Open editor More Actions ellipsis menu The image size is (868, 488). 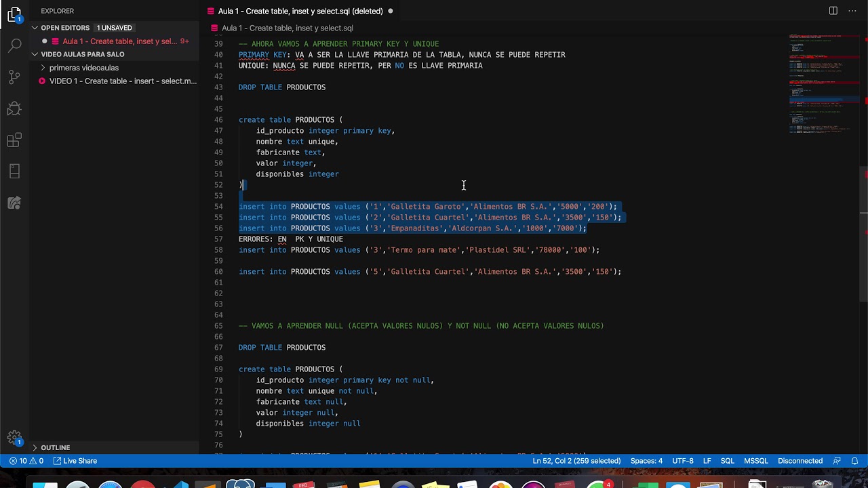coord(853,11)
